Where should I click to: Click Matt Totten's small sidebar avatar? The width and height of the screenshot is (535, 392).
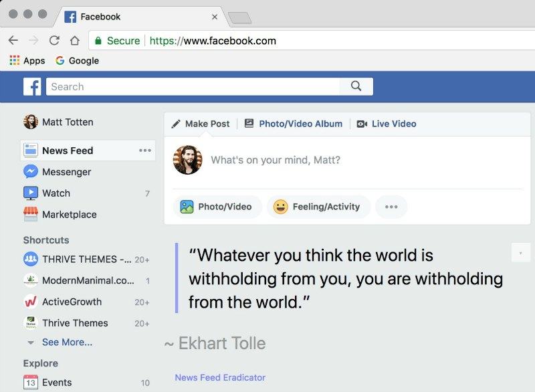[30, 122]
